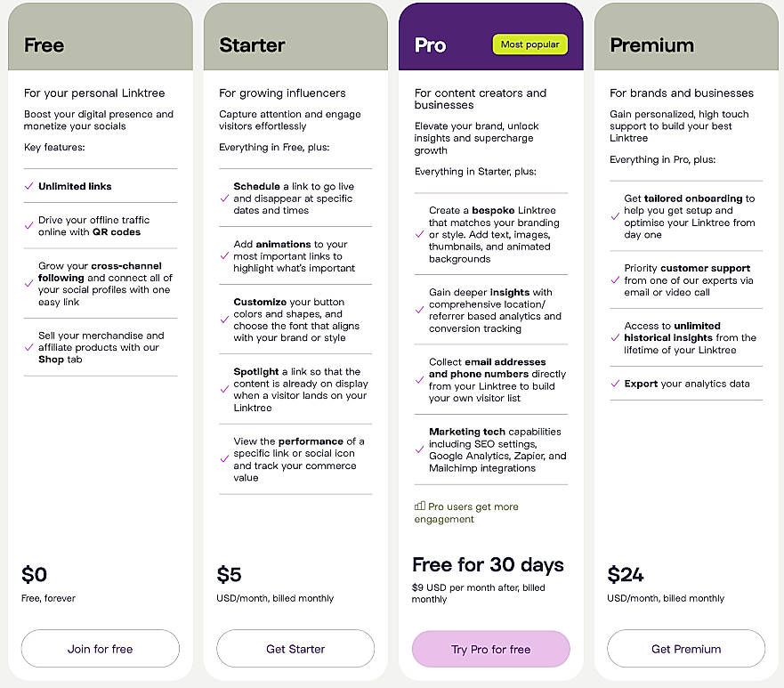Click the checkmark beside deeper insights feature
Viewport: 784px width, 688px height.
[x=419, y=312]
